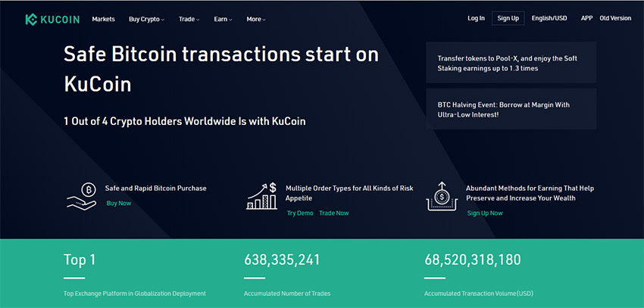Click 'Abundant Methods for Earning' text

coord(530,193)
